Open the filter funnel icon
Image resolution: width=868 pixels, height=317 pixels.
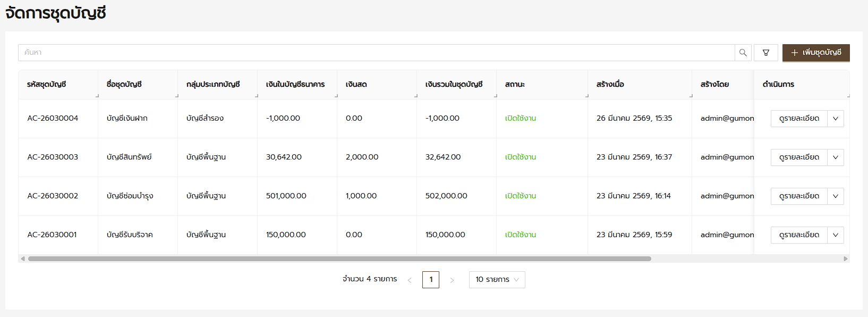point(765,53)
